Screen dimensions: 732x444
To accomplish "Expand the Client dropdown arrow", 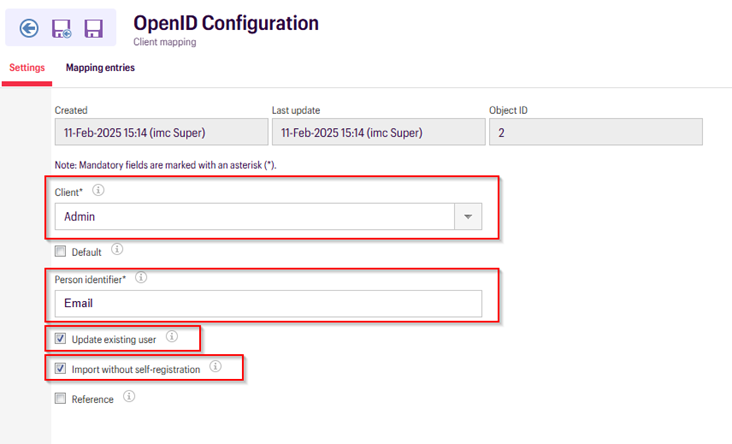I will tap(468, 216).
